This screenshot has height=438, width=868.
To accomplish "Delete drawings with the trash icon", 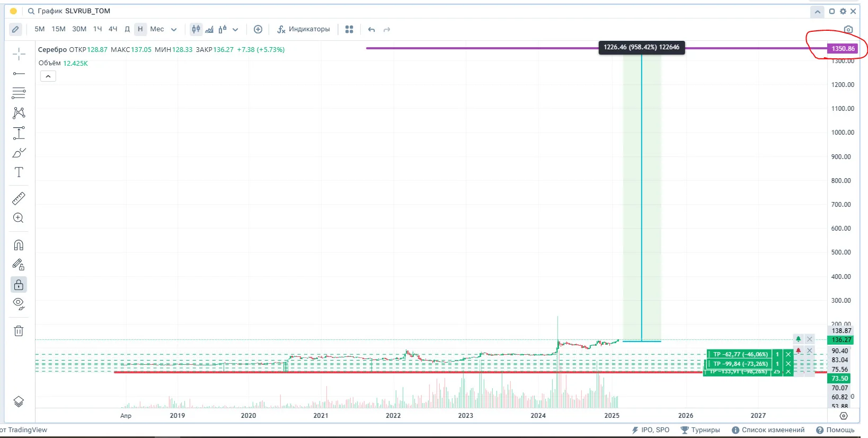I will [x=19, y=331].
